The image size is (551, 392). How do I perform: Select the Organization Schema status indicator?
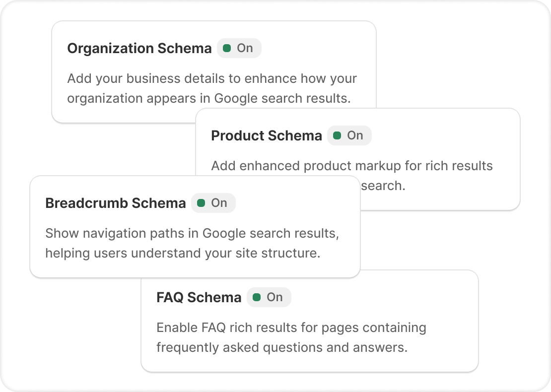(x=239, y=48)
